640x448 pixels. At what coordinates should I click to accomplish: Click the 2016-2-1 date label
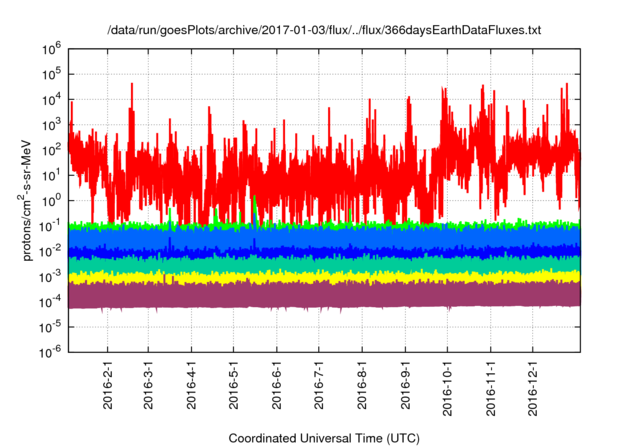(108, 385)
